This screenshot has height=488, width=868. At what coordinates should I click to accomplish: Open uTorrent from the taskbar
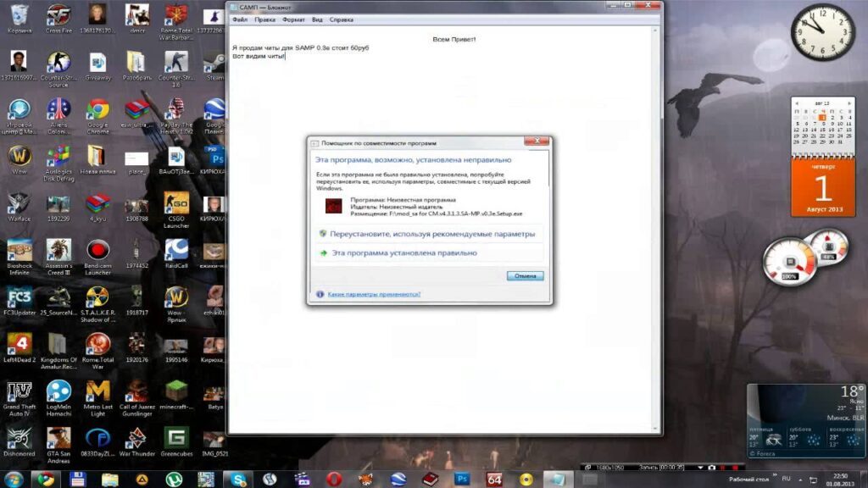(174, 480)
